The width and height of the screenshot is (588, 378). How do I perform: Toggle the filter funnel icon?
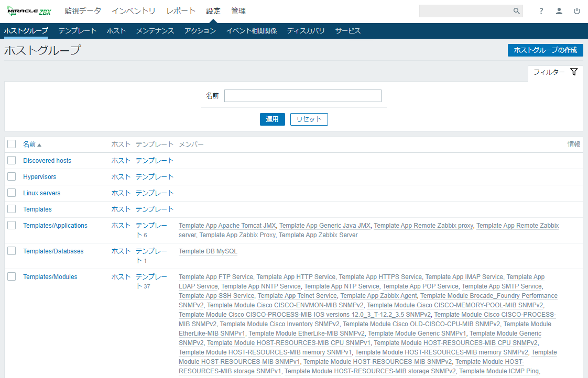click(x=574, y=72)
